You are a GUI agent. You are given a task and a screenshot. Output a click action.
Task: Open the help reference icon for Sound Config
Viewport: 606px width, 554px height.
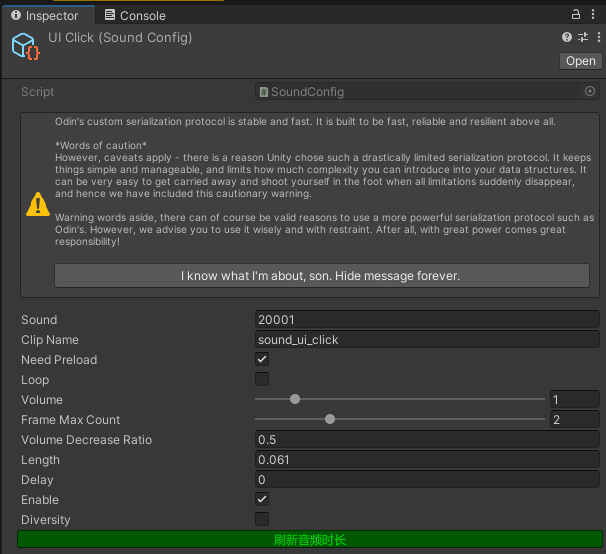tap(567, 37)
